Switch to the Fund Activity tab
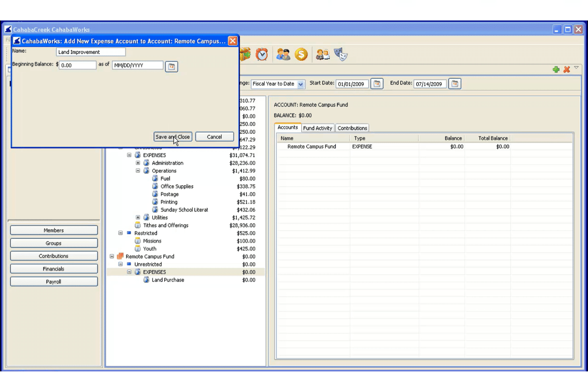The height and width of the screenshot is (392, 588). tap(317, 128)
